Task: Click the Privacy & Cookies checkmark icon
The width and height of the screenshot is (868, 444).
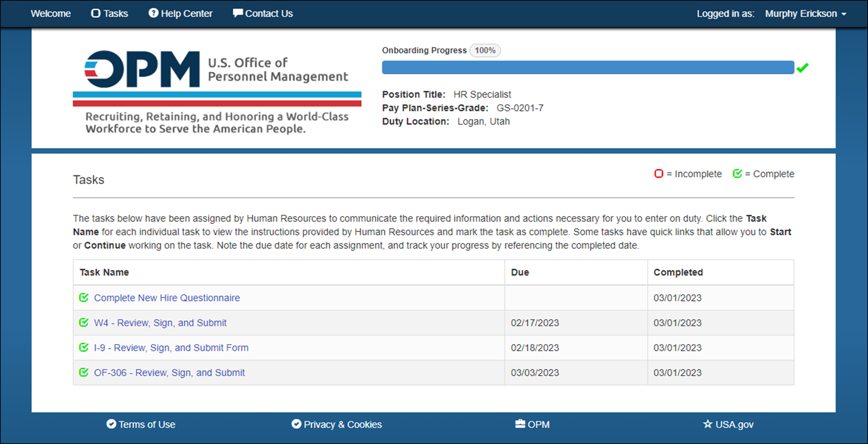Action: tap(296, 424)
